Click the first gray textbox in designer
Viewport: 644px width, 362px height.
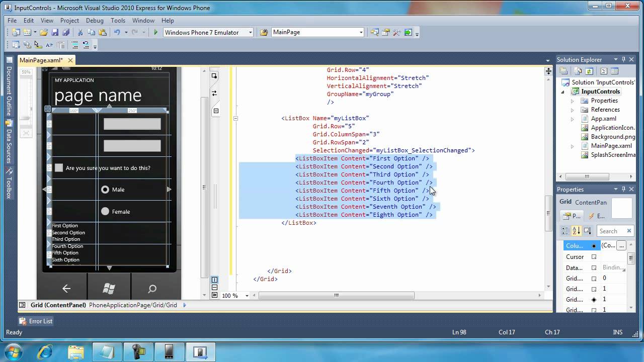pos(132,124)
